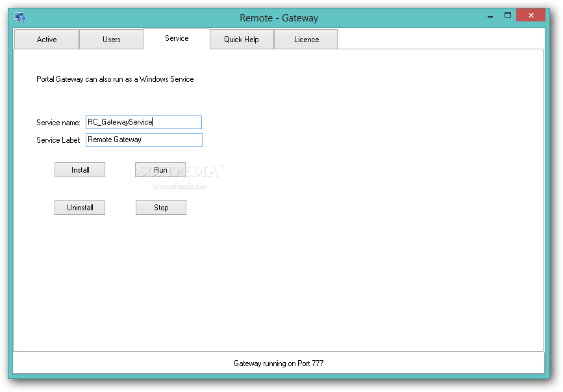Switch to the Active tab
Image resolution: width=563 pixels, height=392 pixels.
coord(47,40)
